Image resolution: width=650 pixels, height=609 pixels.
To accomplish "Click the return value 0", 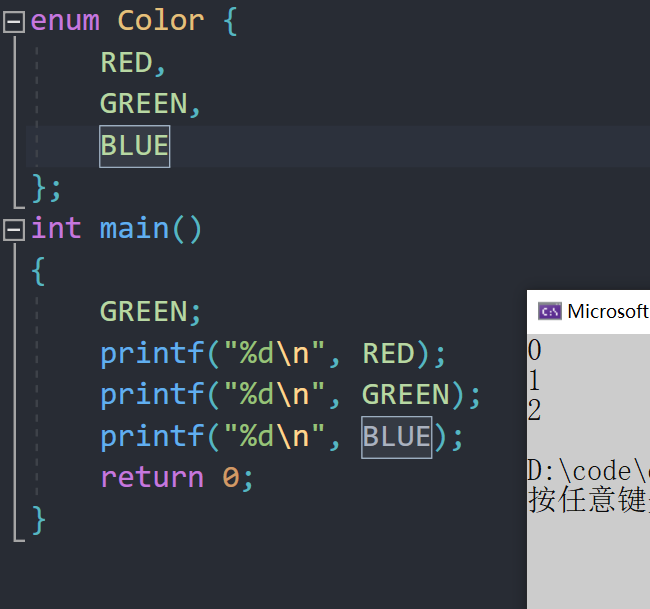I will 231,478.
